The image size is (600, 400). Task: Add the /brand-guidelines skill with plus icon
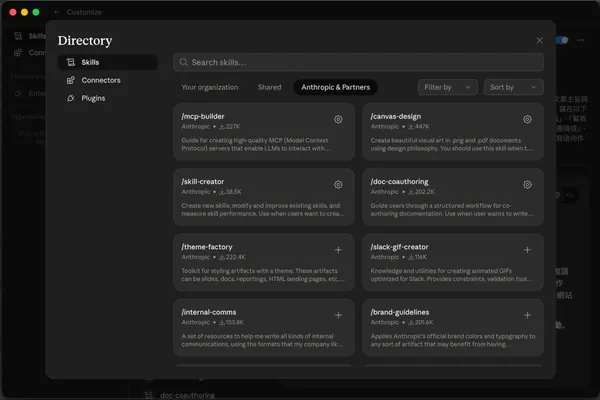coord(527,315)
